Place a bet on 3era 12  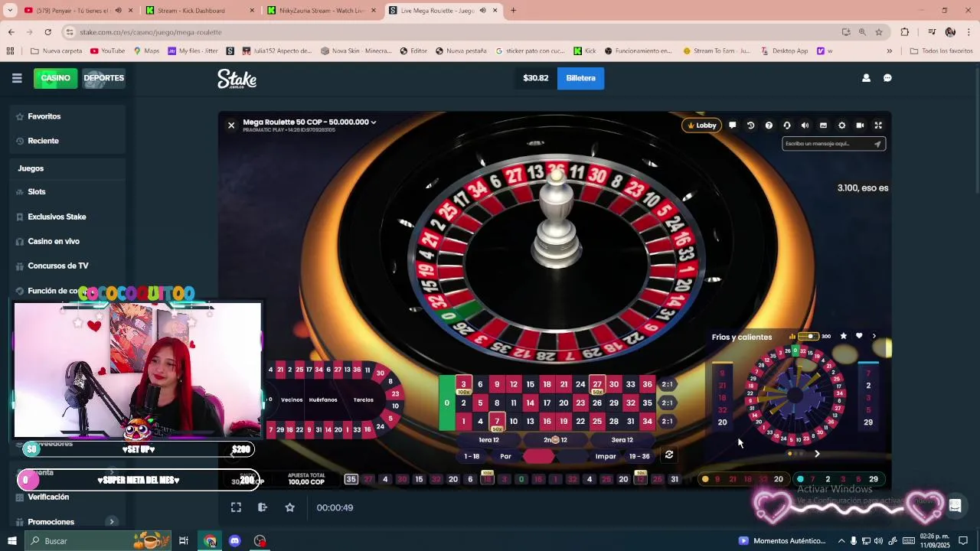[622, 440]
